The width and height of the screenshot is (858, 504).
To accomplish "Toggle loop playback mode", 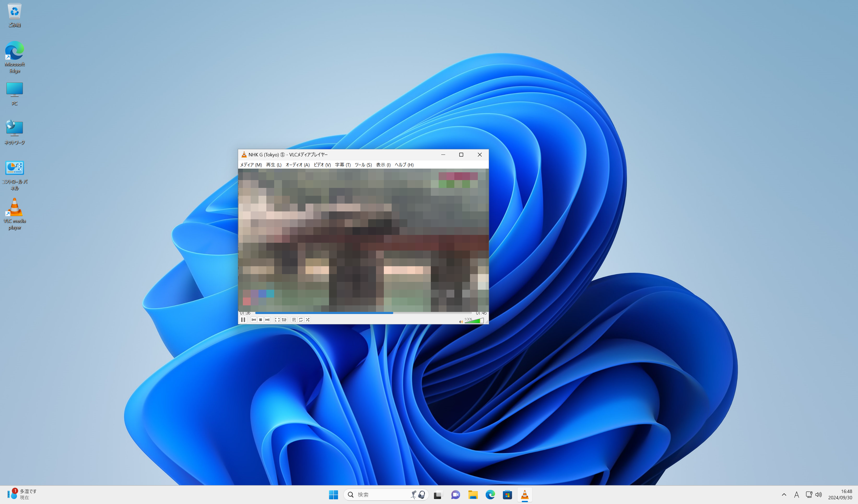I will click(x=301, y=320).
